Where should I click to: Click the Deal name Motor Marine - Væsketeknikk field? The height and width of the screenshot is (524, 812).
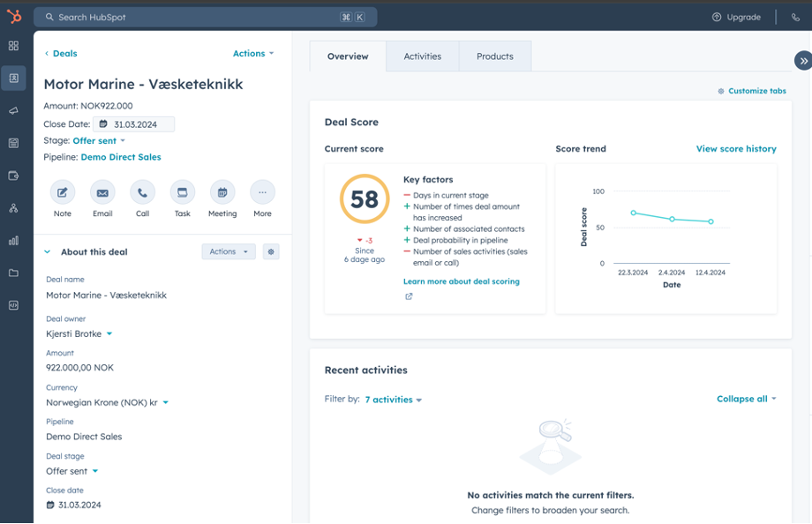point(106,296)
